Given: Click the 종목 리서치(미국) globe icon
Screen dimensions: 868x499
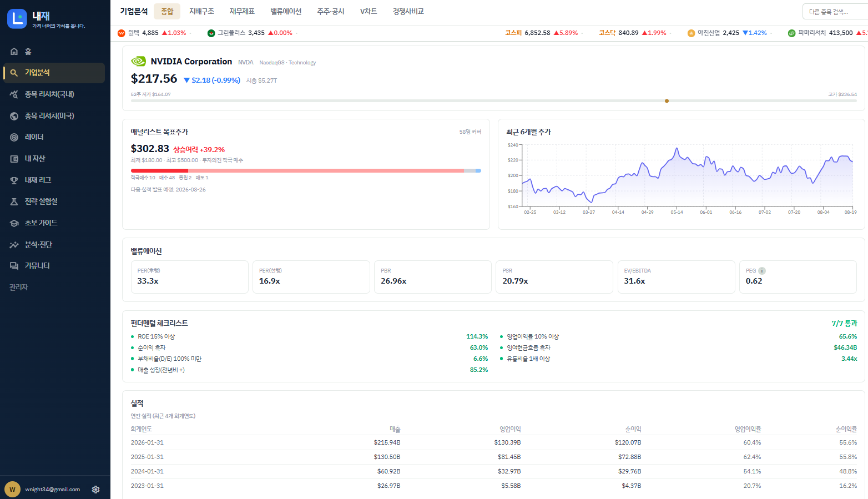Looking at the screenshot, I should click(x=14, y=116).
